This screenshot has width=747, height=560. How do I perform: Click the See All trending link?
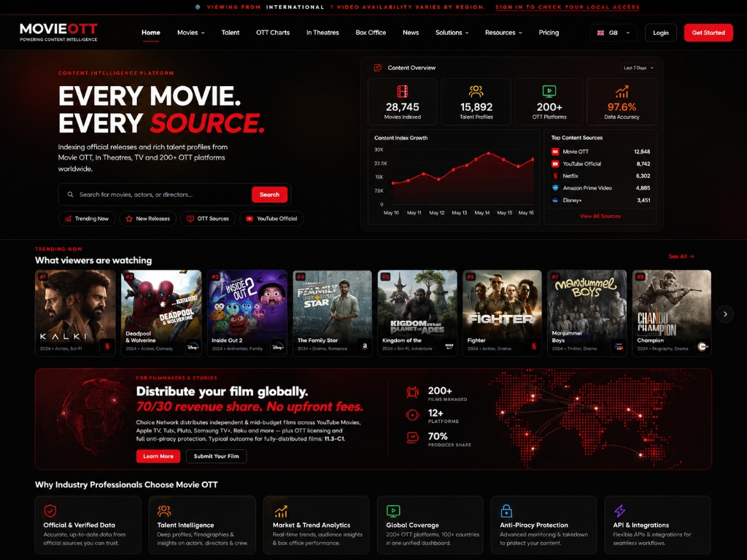[681, 256]
